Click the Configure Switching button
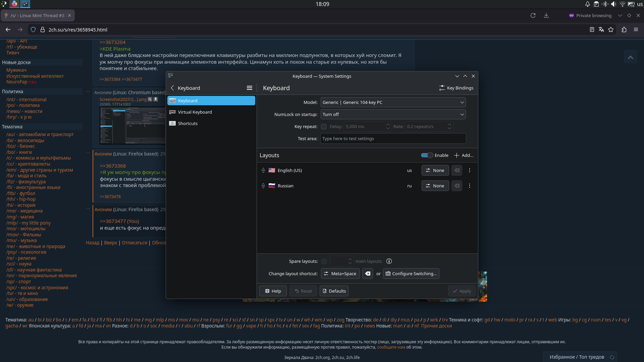644x362 pixels. tap(411, 274)
